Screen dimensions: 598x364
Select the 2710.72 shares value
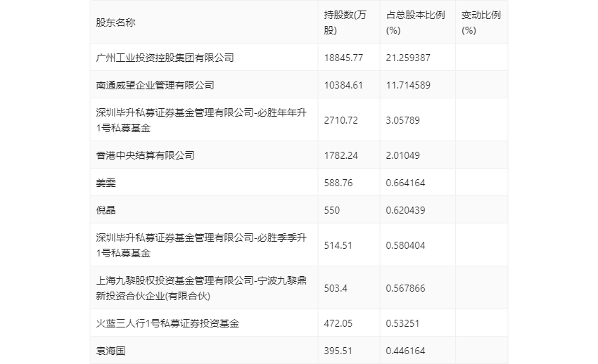[x=341, y=120]
